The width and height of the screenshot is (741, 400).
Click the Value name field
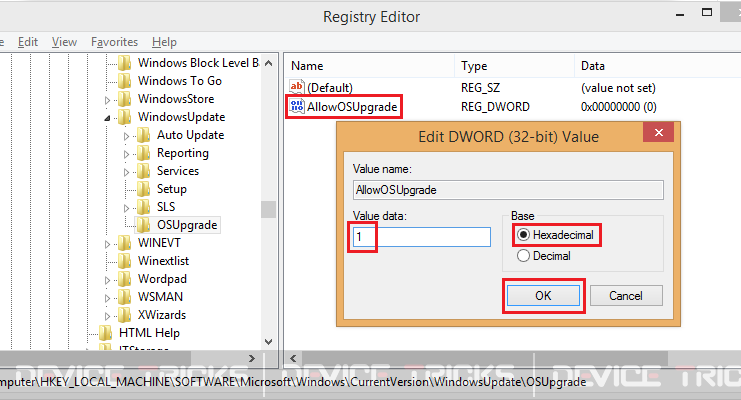[508, 190]
